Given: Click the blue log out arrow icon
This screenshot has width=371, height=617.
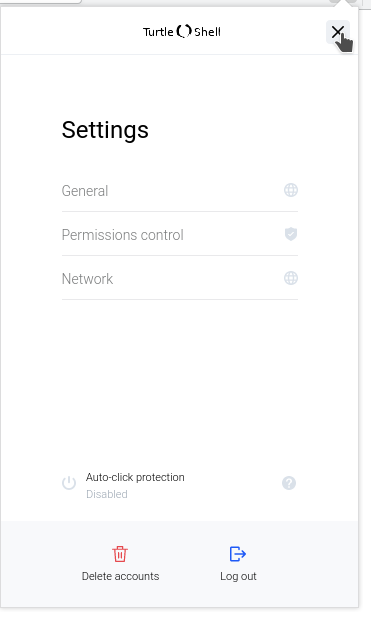Looking at the screenshot, I should (x=238, y=554).
